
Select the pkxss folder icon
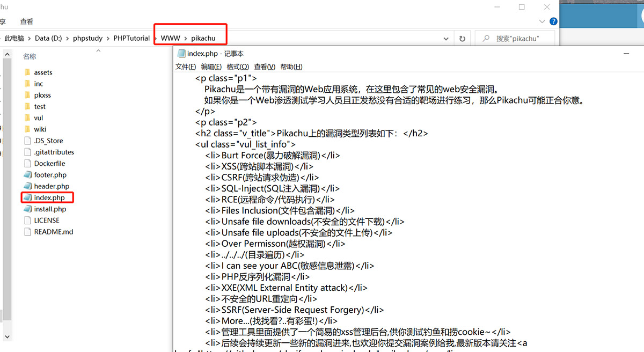(x=27, y=95)
